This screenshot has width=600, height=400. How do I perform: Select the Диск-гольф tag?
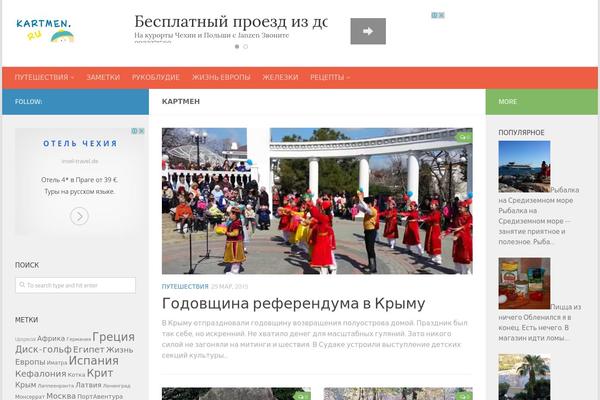point(43,349)
